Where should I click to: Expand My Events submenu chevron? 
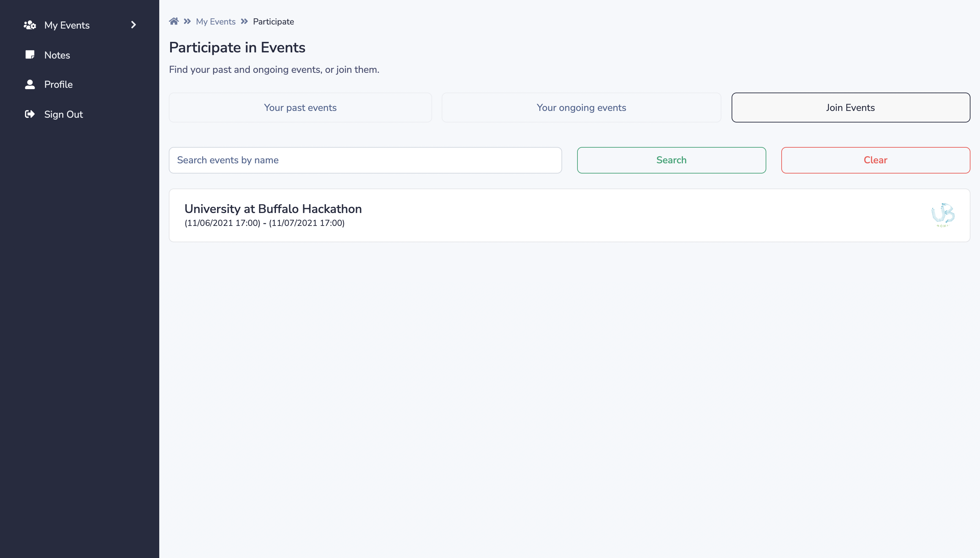pos(133,25)
